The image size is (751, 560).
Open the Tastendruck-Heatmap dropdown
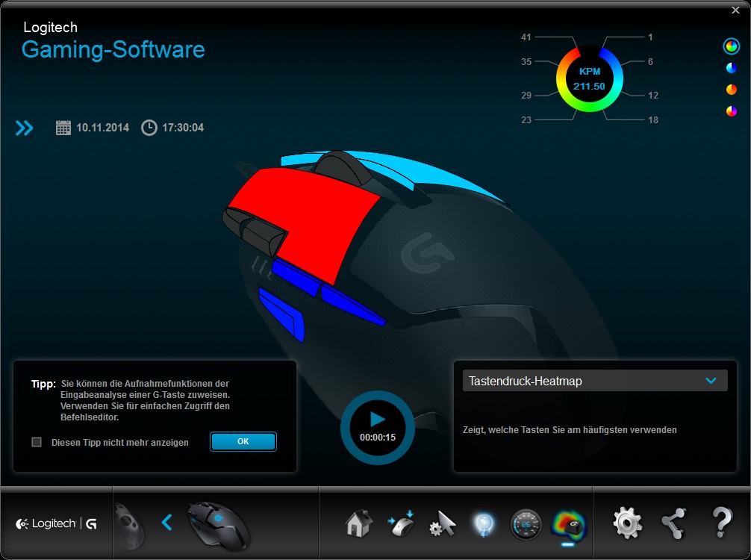tap(594, 380)
